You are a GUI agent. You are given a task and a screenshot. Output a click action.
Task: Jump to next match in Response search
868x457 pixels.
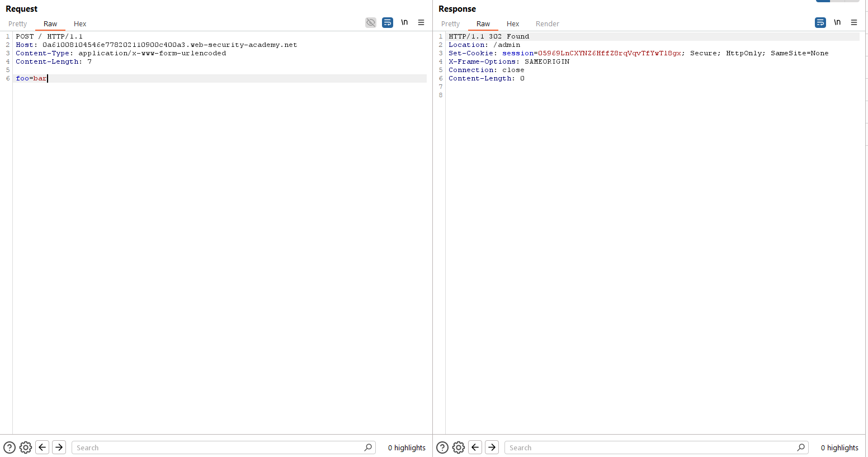[x=492, y=448]
